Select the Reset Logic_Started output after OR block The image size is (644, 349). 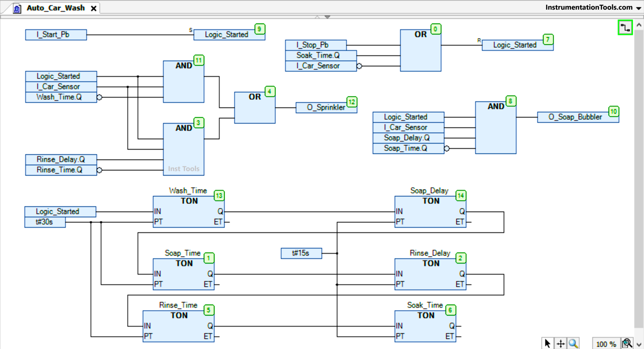(518, 45)
